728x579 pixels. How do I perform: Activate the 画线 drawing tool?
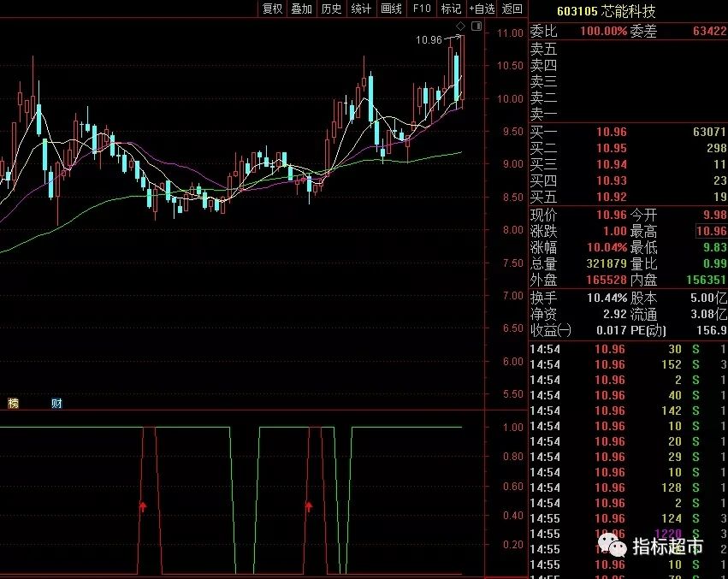click(391, 9)
